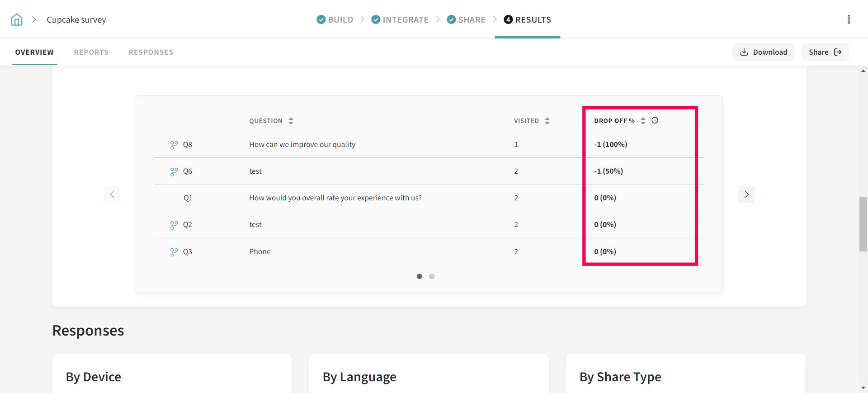868x393 pixels.
Task: Go to the Build step
Action: (335, 19)
